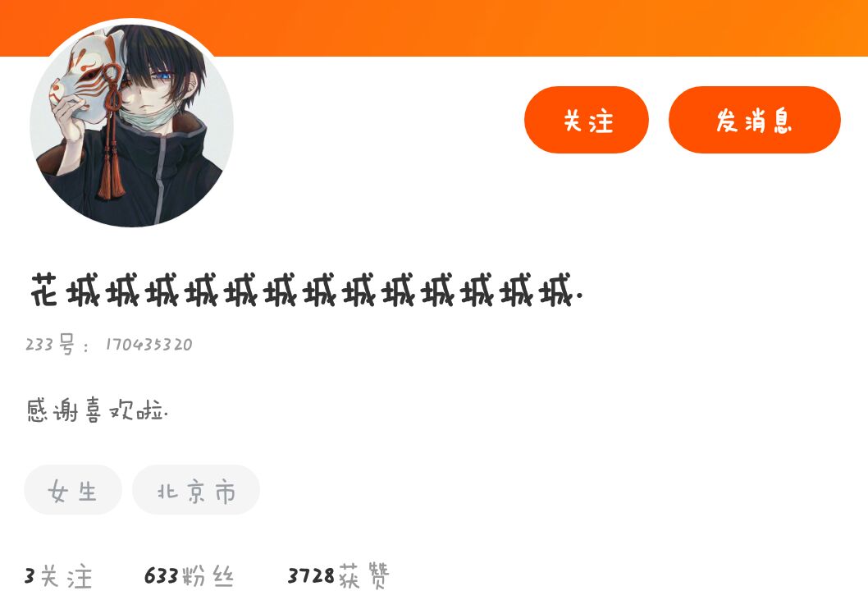Open chat via 发消息 button

point(755,120)
